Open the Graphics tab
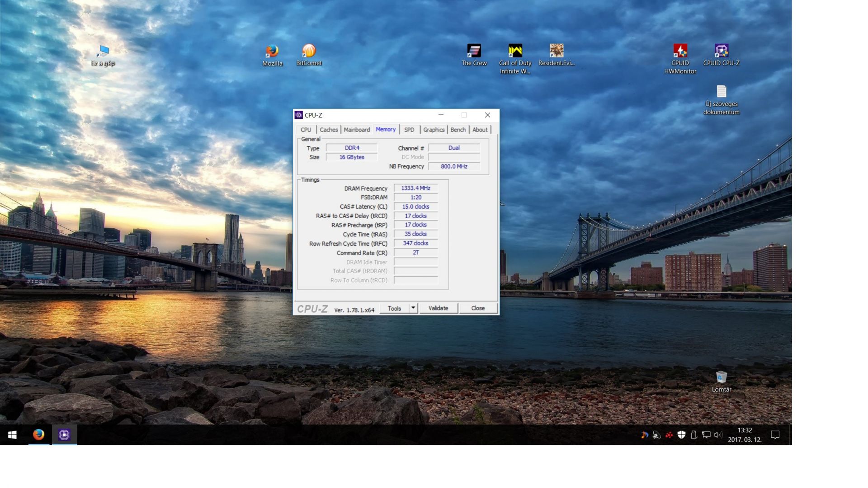868x488 pixels. coord(434,130)
